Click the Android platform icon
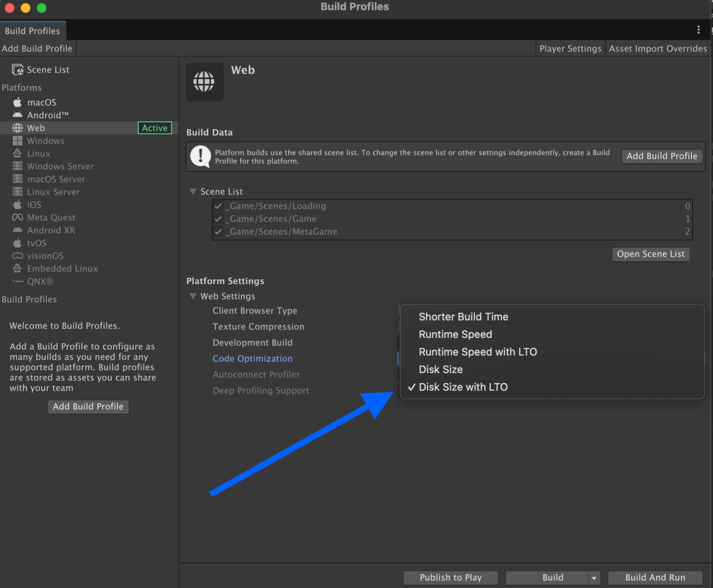The height and width of the screenshot is (588, 713). click(x=17, y=115)
